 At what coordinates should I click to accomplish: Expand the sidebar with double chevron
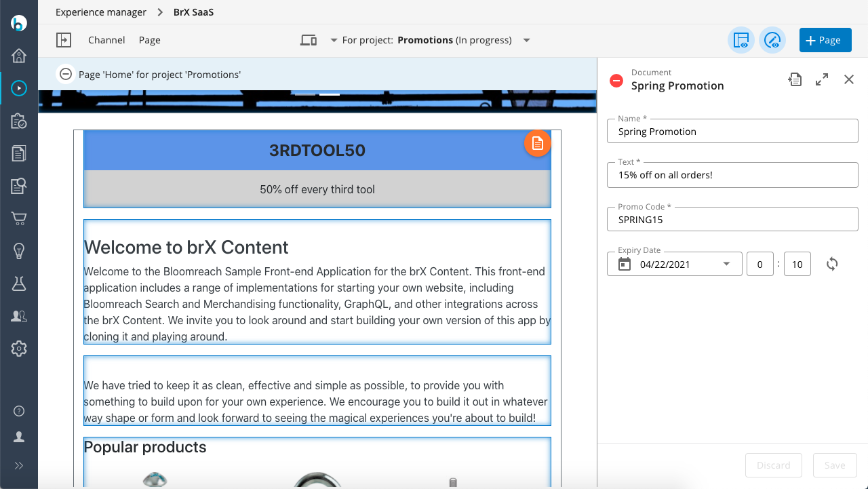click(x=19, y=465)
